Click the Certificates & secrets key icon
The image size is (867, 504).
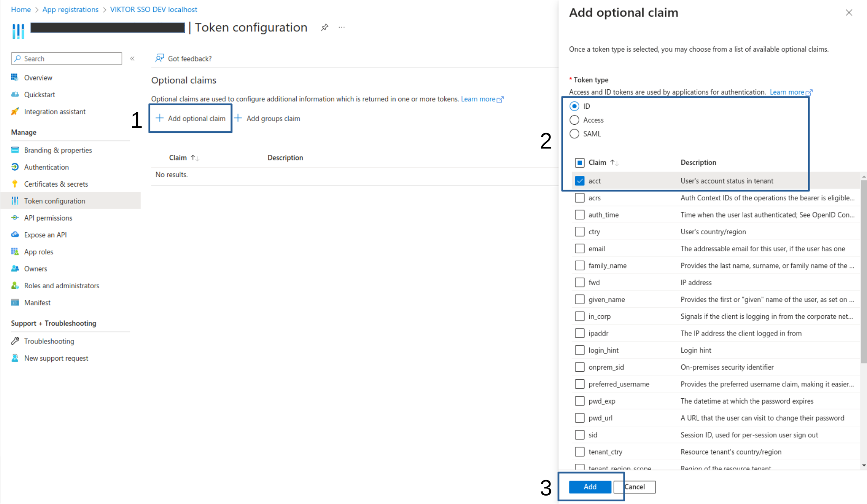(x=15, y=184)
